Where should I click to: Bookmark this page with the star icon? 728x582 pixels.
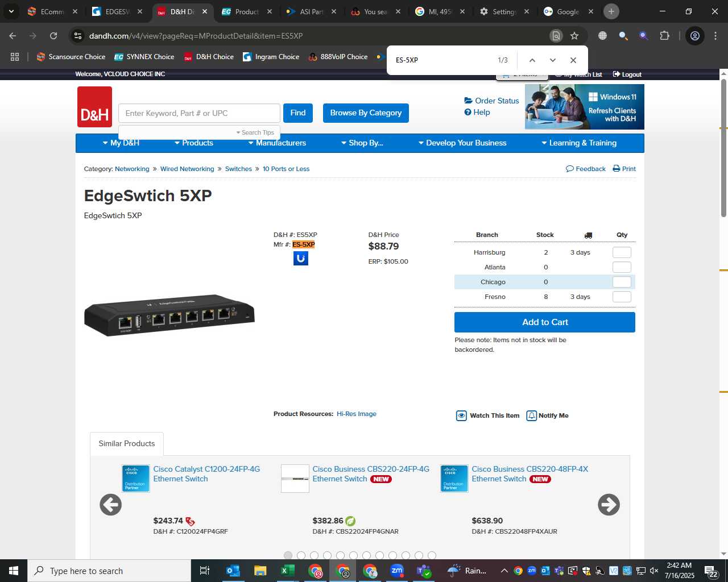coord(574,36)
